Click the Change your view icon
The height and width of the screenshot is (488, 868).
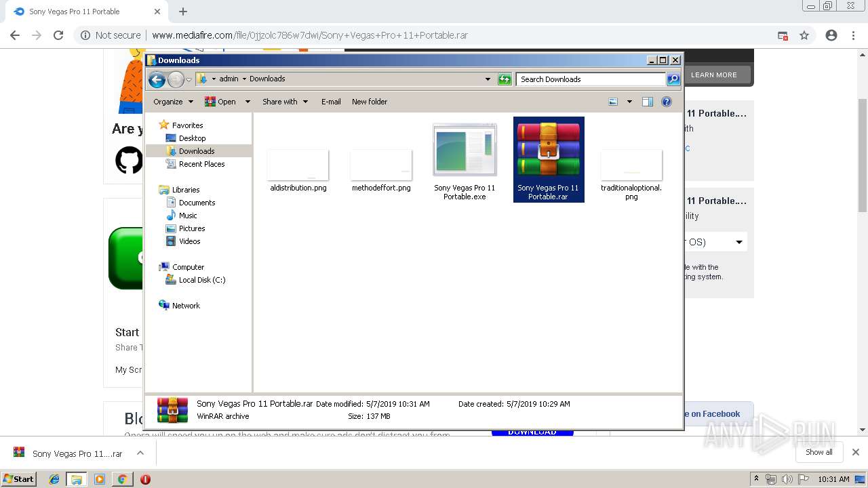click(613, 102)
